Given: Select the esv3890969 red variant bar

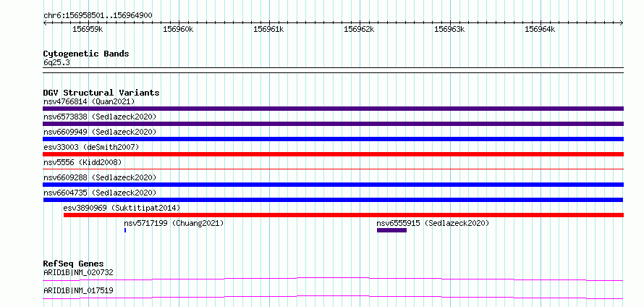Looking at the screenshot, I should coord(344,215).
